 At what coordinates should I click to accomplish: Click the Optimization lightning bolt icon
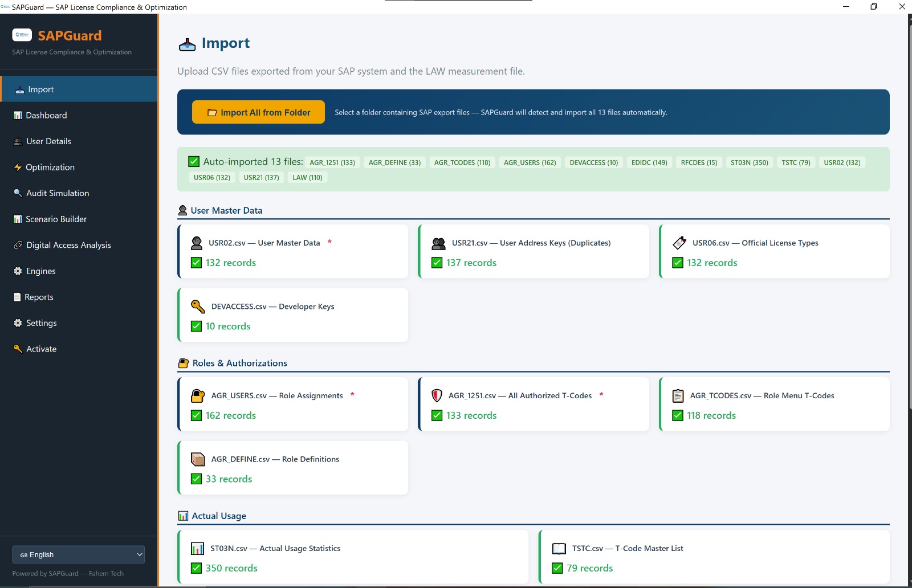tap(18, 167)
